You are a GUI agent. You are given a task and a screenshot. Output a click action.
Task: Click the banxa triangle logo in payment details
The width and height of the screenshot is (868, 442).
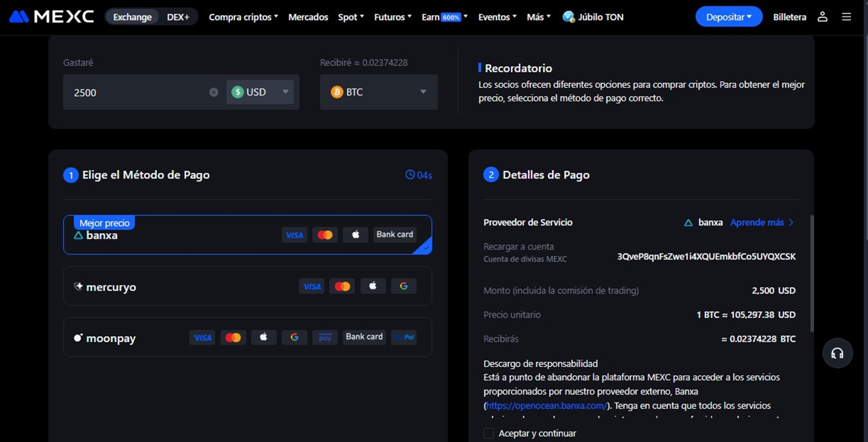click(688, 223)
